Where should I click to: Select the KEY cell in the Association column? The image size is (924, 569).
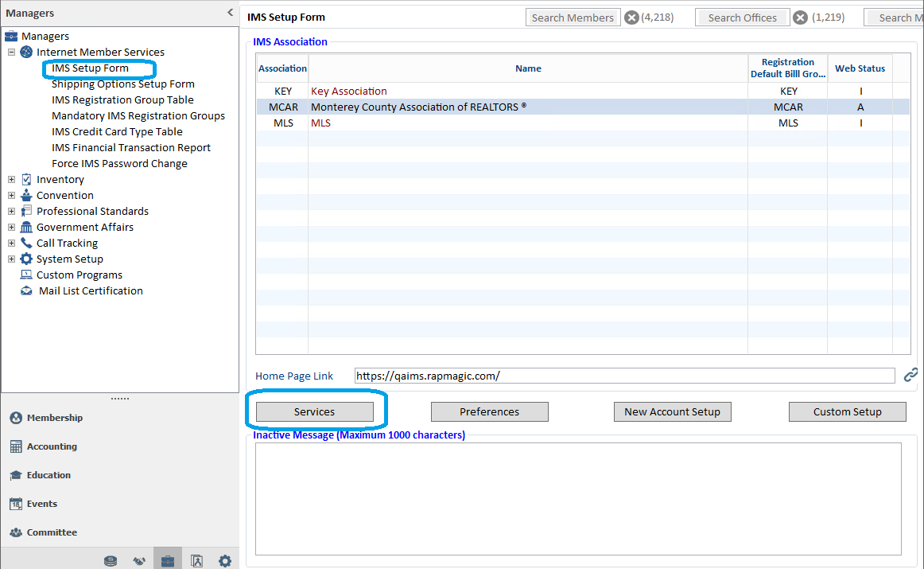click(x=283, y=91)
